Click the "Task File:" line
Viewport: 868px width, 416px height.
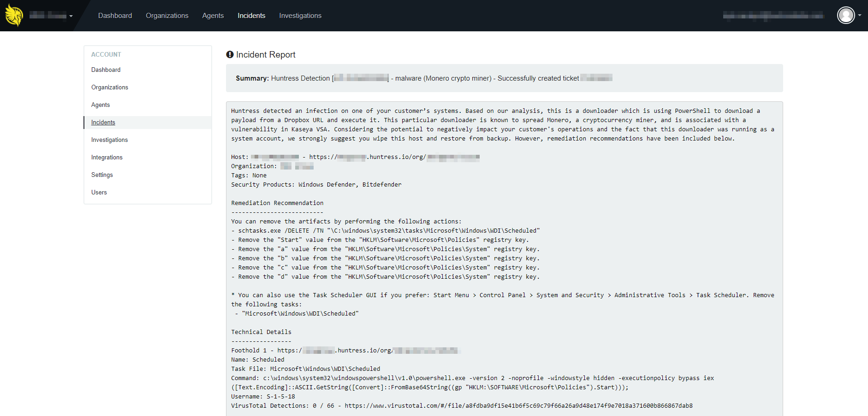point(306,369)
